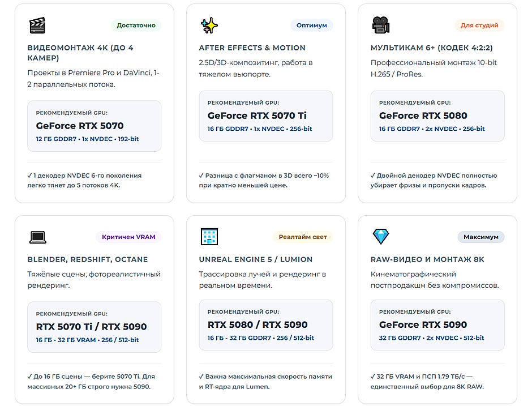Select the Максимум badge

pyautogui.click(x=481, y=237)
